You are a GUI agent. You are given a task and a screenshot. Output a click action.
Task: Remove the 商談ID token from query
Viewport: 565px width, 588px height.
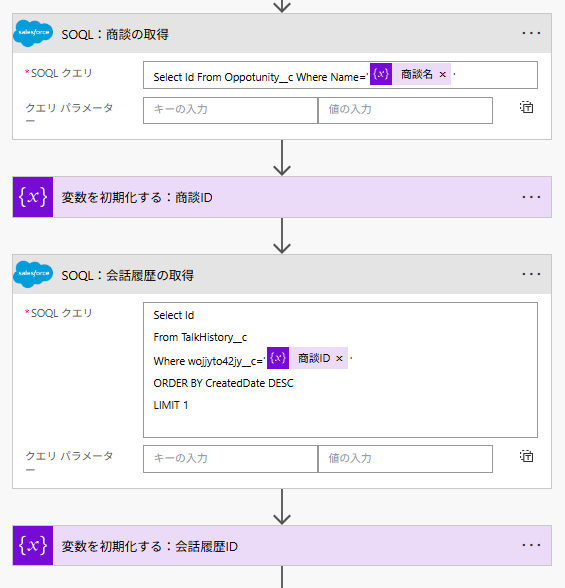coord(339,358)
